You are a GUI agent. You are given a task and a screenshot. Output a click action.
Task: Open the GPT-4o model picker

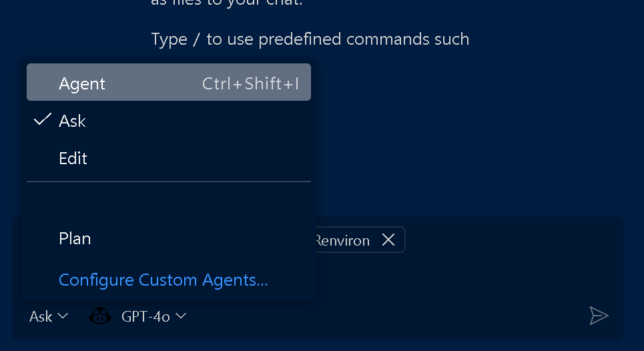[x=144, y=316]
